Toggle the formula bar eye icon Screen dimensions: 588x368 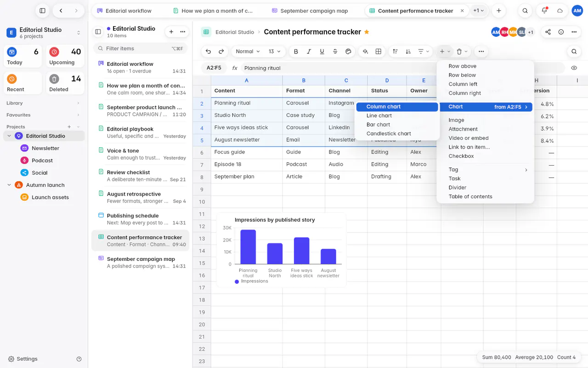(574, 68)
